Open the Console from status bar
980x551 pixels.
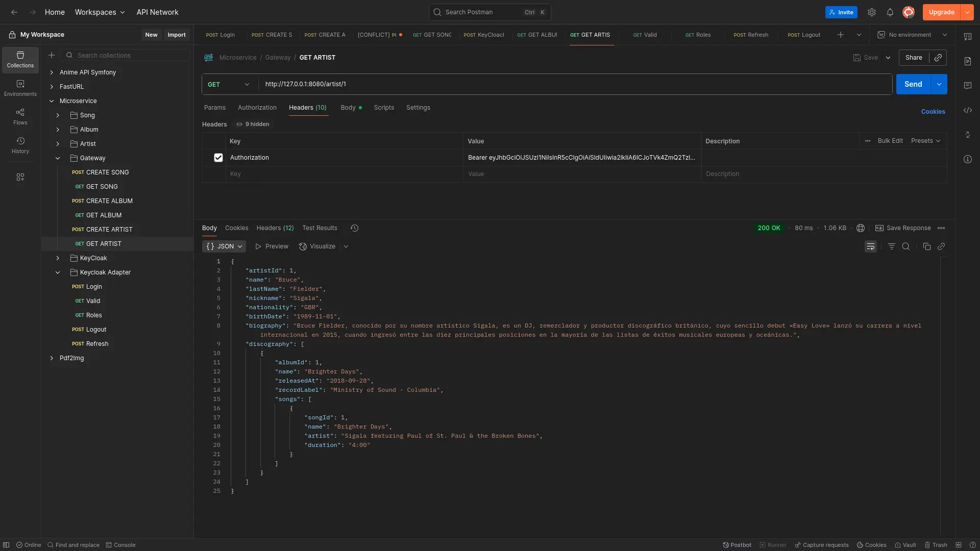[120, 545]
